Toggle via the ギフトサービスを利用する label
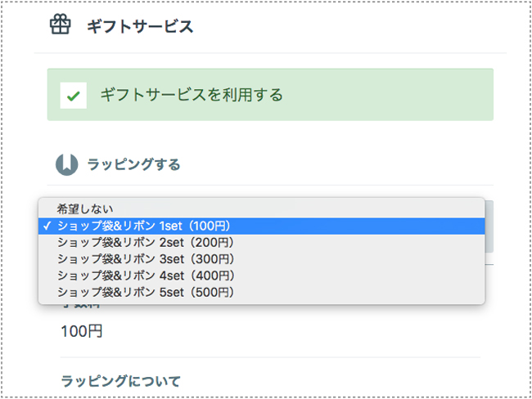 [x=191, y=95]
